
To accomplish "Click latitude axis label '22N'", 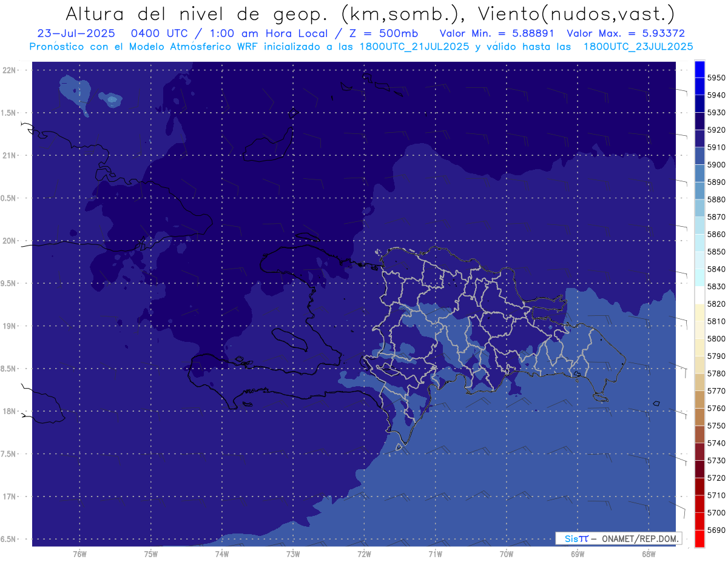I will (x=10, y=70).
